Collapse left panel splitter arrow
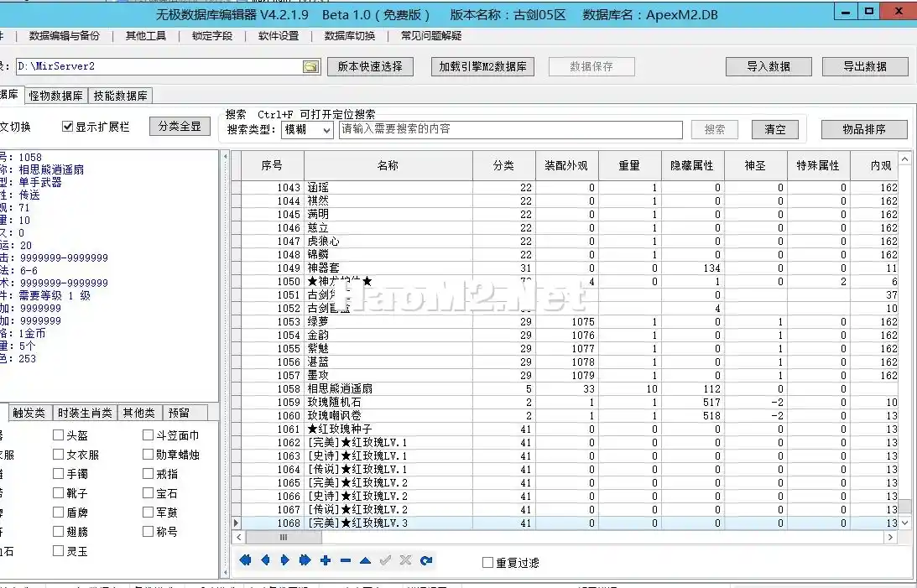 click(225, 157)
